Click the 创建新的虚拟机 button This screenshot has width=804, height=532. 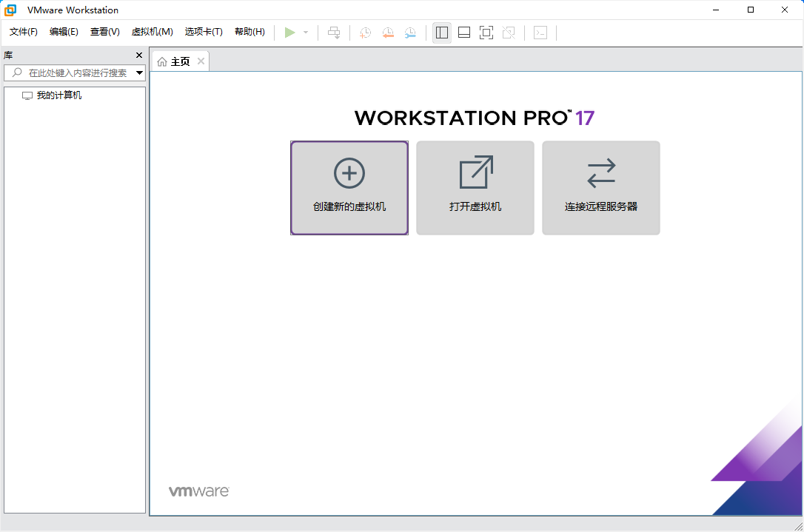click(x=349, y=188)
